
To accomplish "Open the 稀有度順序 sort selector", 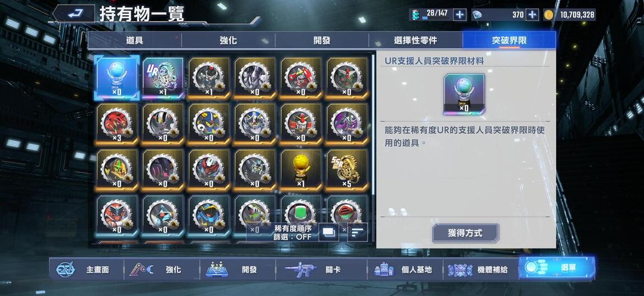I will (x=293, y=228).
